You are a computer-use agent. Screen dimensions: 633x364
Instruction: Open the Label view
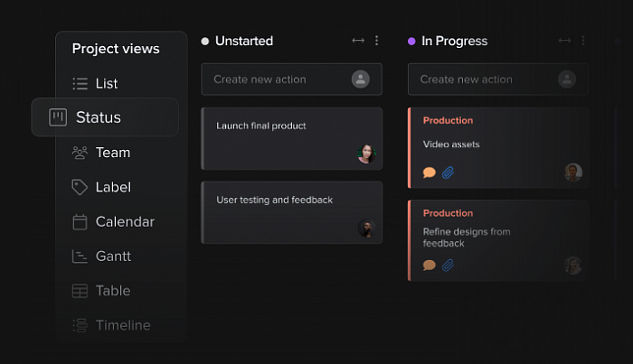(101, 187)
